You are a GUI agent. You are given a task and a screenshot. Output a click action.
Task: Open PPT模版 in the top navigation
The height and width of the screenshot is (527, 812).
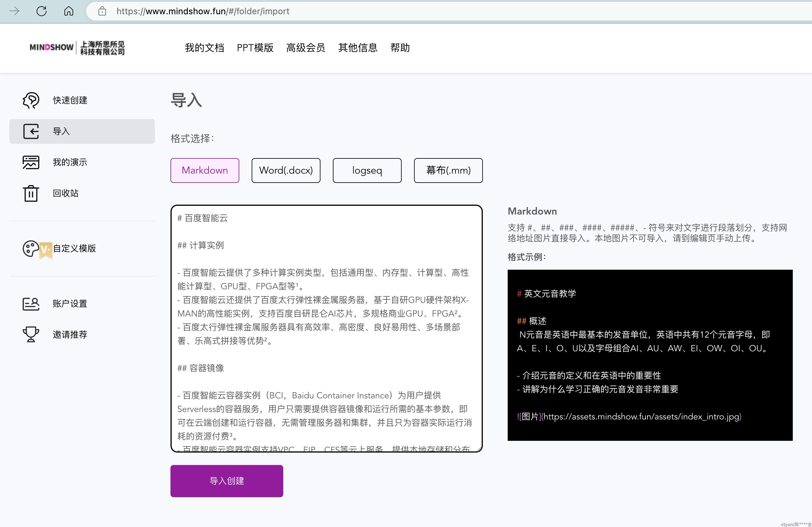click(255, 48)
